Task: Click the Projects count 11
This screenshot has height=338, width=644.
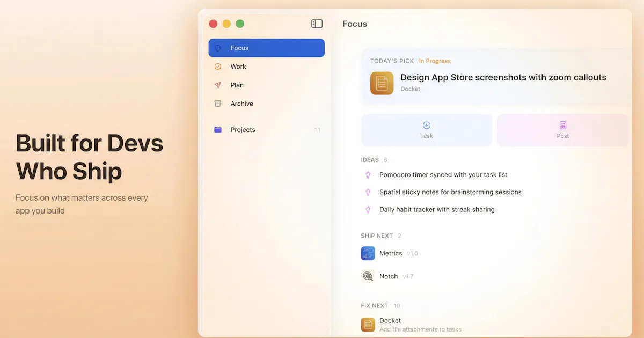Action: (317, 130)
